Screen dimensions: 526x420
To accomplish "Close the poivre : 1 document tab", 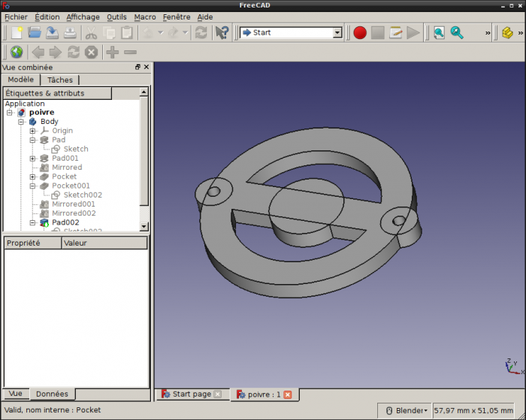I will [x=287, y=394].
